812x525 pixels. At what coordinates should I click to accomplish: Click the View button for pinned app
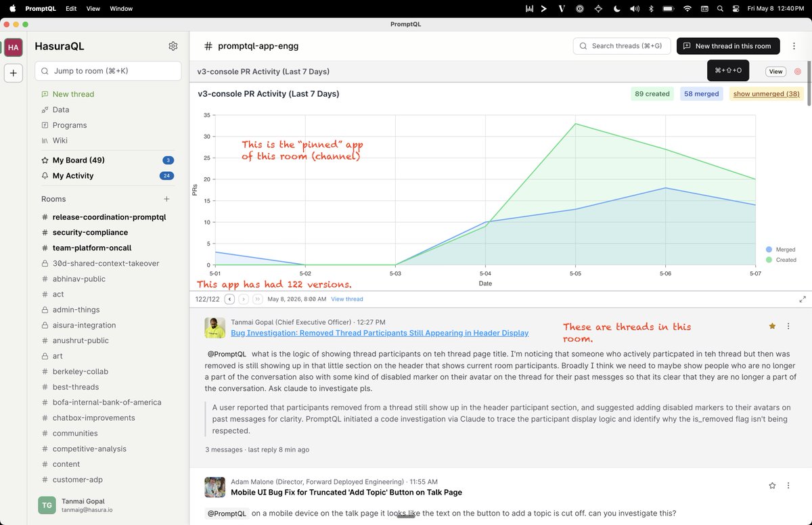click(775, 71)
